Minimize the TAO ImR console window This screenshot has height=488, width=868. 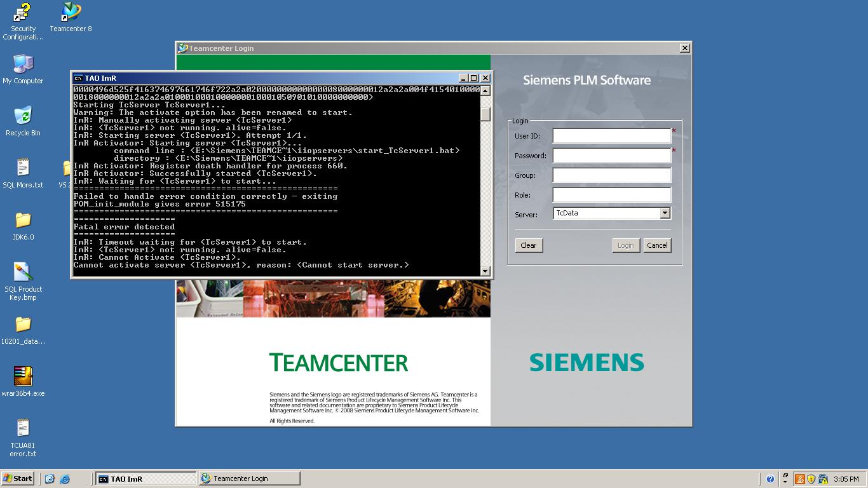click(x=463, y=78)
